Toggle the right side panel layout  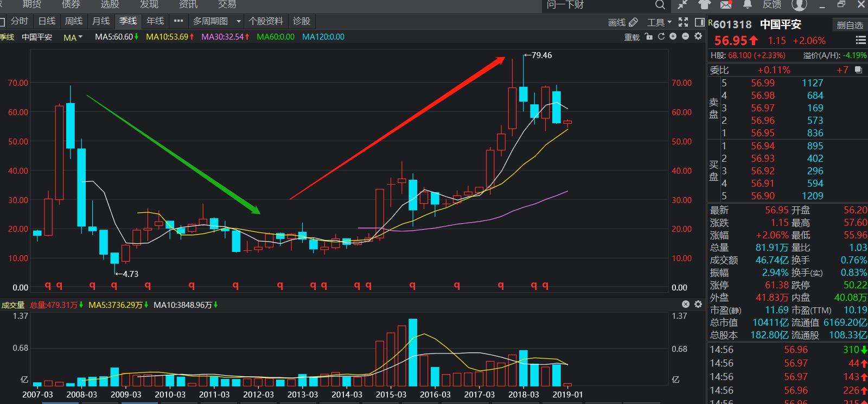point(699,22)
